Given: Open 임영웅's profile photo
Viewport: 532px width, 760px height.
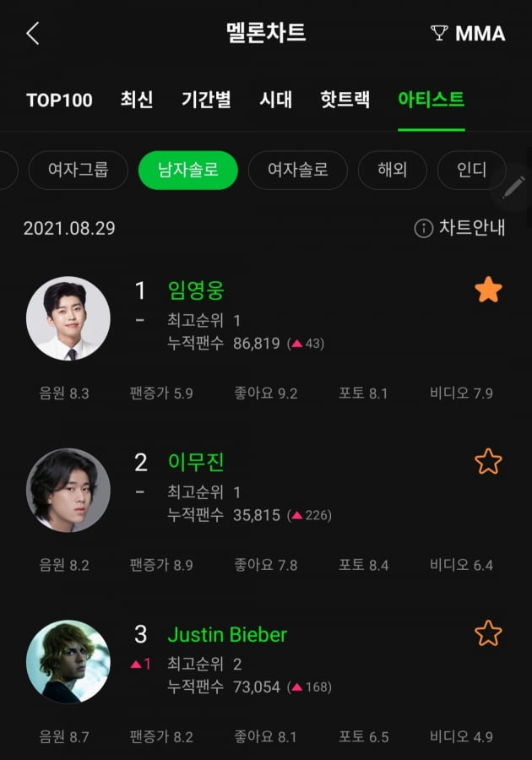Looking at the screenshot, I should [68, 318].
